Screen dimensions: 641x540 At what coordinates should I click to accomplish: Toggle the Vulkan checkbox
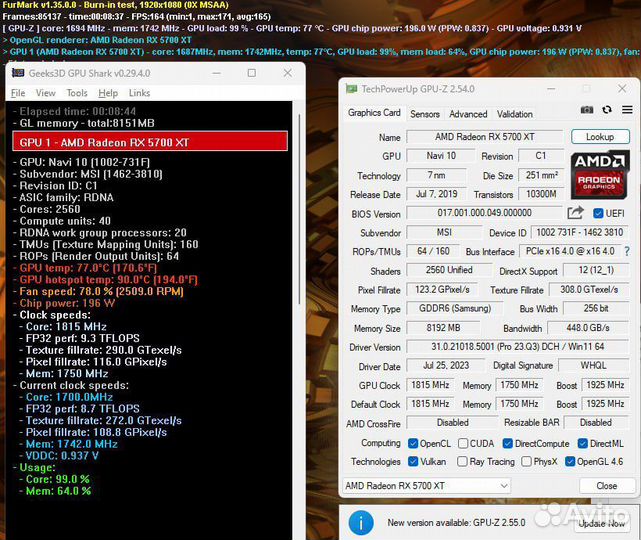413,462
